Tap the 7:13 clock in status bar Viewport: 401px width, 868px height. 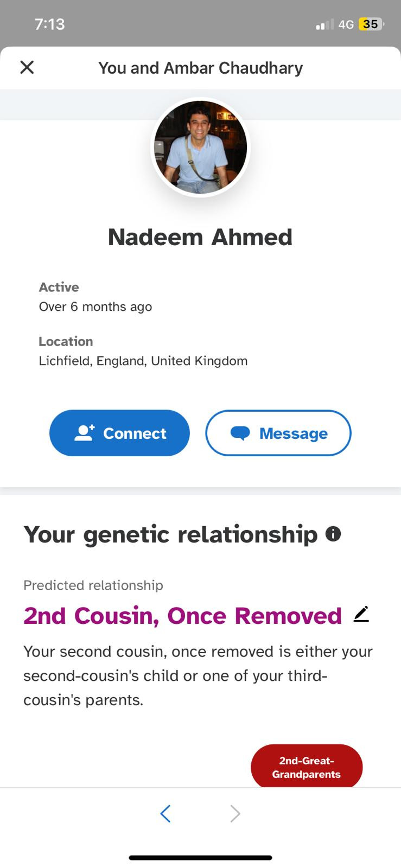[x=49, y=24]
